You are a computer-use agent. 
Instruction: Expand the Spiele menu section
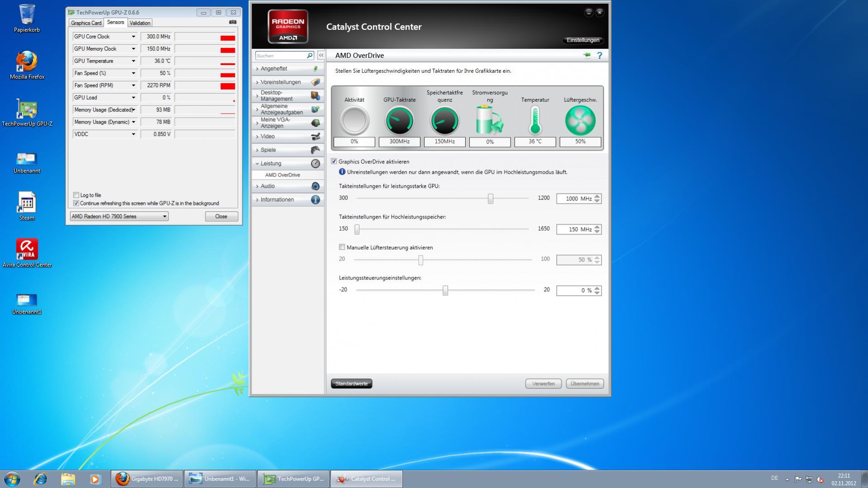pos(288,150)
